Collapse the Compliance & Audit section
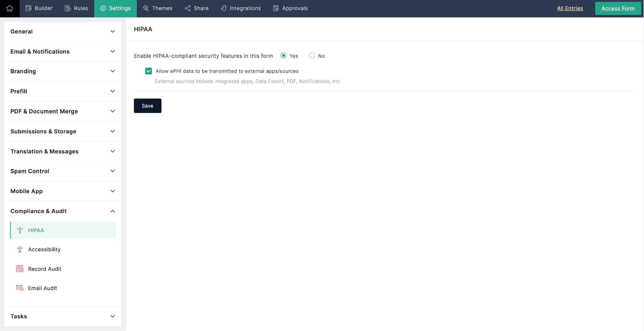644x331 pixels. 63,211
